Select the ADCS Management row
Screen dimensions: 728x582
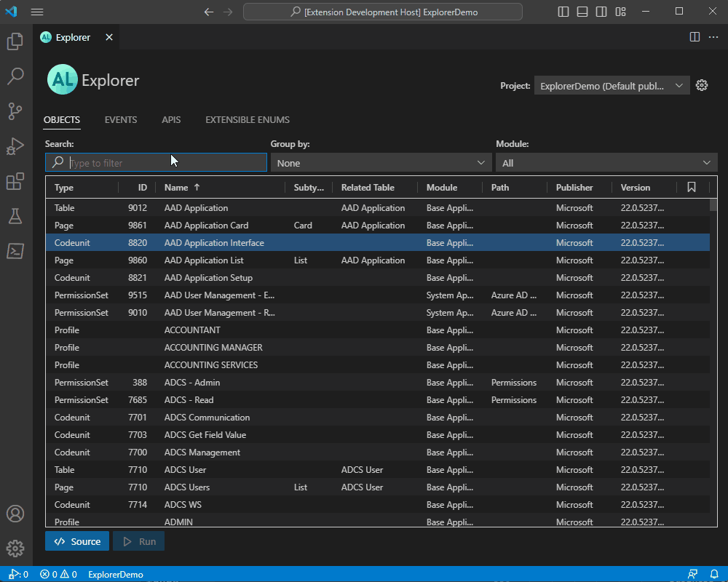pos(377,452)
